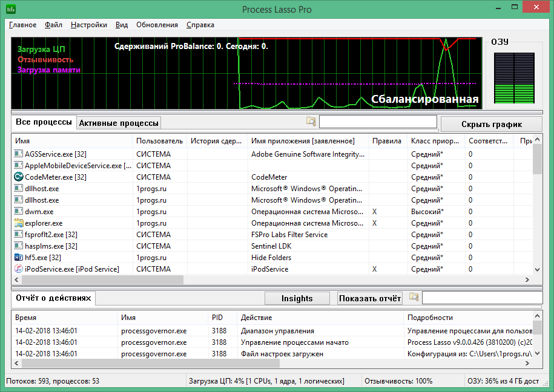Image resolution: width=554 pixels, height=392 pixels.
Task: Click the explorer.exe folder icon
Action: [19, 223]
